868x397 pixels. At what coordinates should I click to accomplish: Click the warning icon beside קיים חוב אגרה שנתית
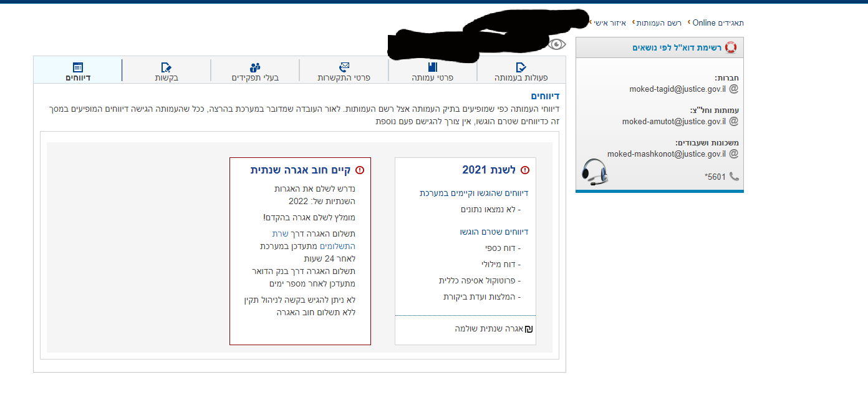(360, 170)
